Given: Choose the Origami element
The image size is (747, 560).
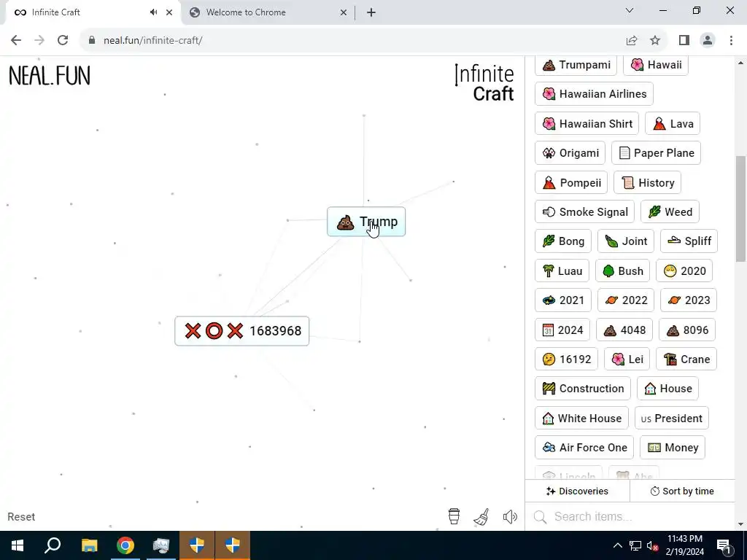Looking at the screenshot, I should pyautogui.click(x=570, y=153).
